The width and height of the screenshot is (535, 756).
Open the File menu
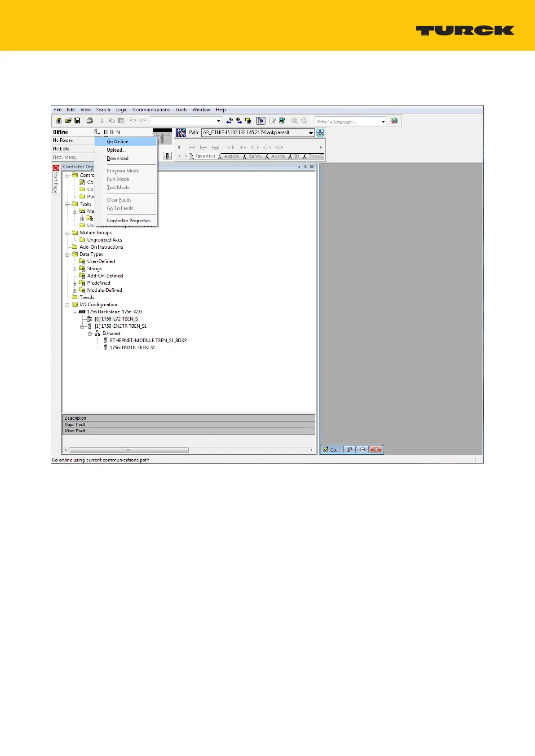57,110
